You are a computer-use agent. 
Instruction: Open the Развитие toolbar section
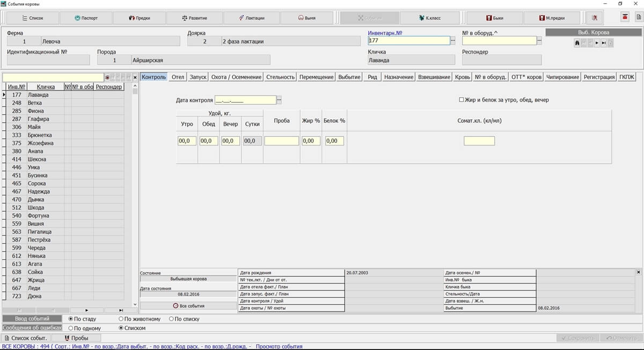[194, 18]
